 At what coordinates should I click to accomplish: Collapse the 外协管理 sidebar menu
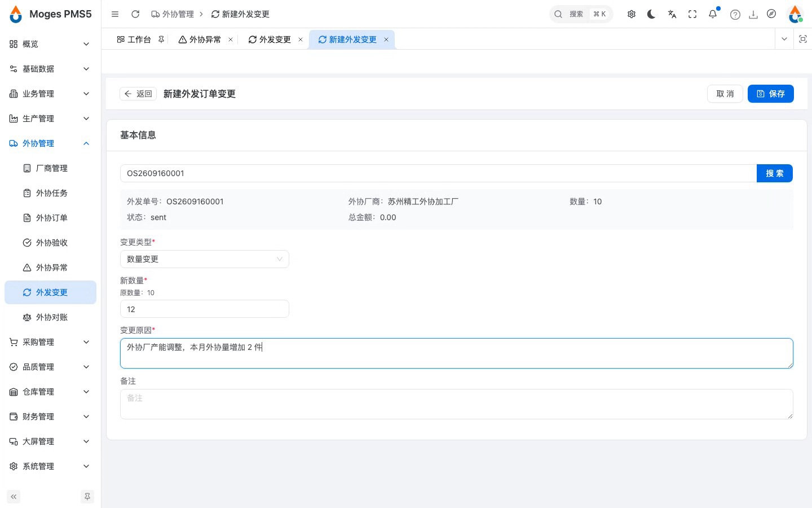[50, 143]
